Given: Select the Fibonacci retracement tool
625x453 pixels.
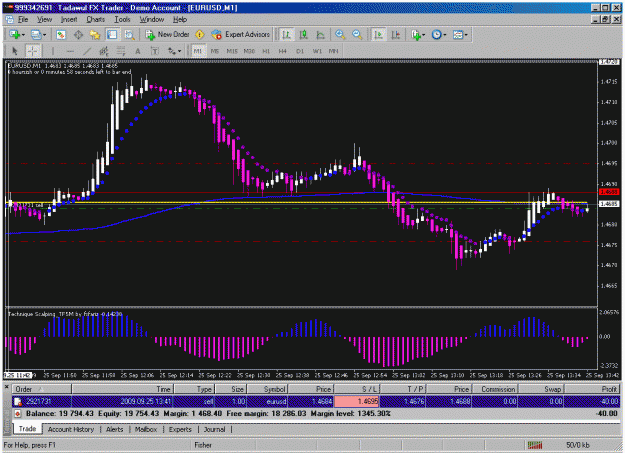Looking at the screenshot, I should coord(120,51).
